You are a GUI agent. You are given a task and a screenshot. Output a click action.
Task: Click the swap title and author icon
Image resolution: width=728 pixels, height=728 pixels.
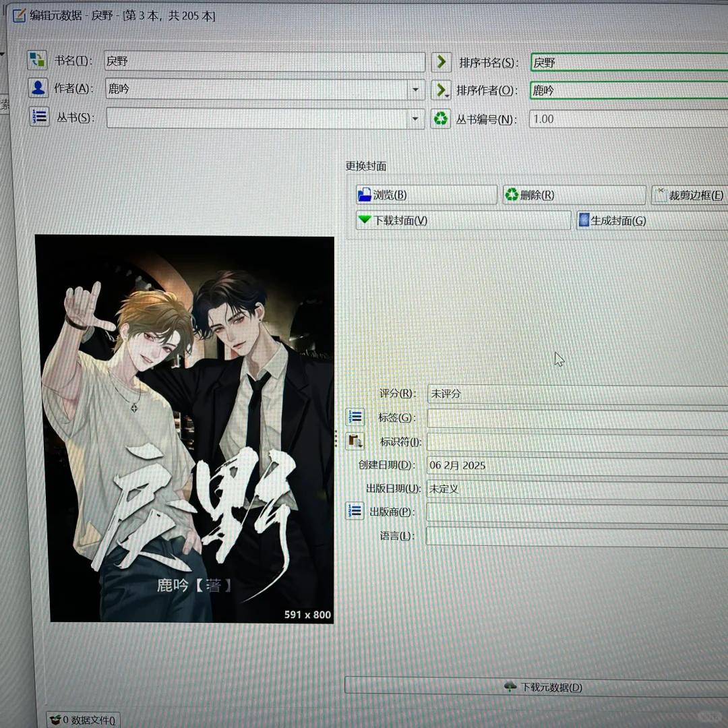coord(36,61)
